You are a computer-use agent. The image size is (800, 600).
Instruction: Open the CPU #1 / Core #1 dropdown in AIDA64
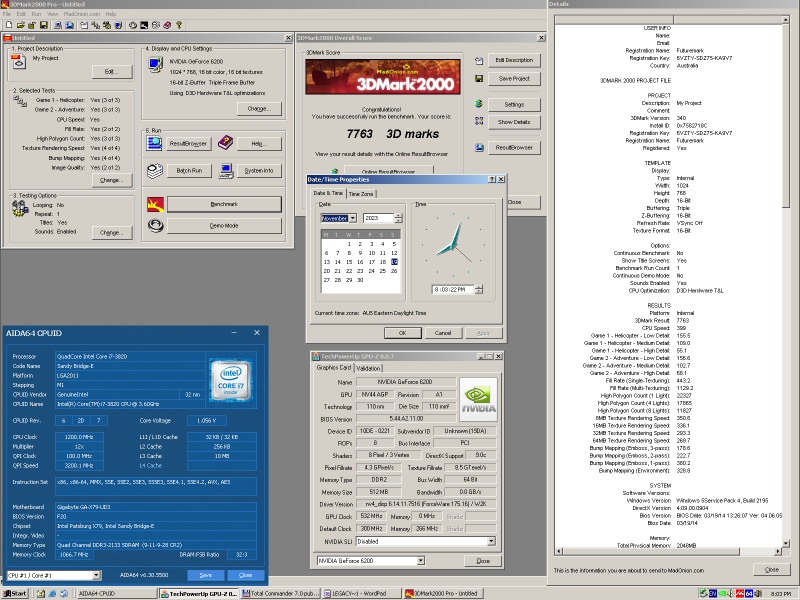coord(96,575)
